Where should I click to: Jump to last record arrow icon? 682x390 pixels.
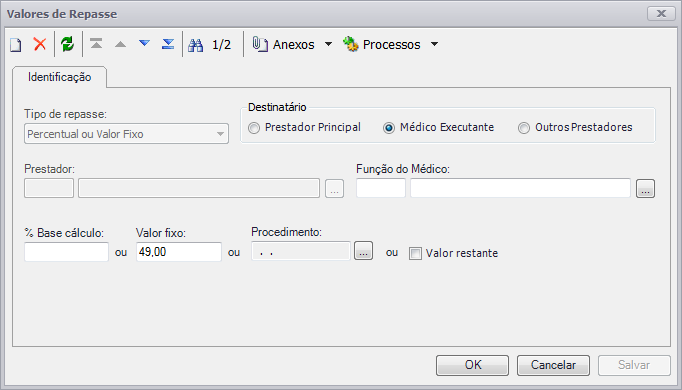pos(168,44)
